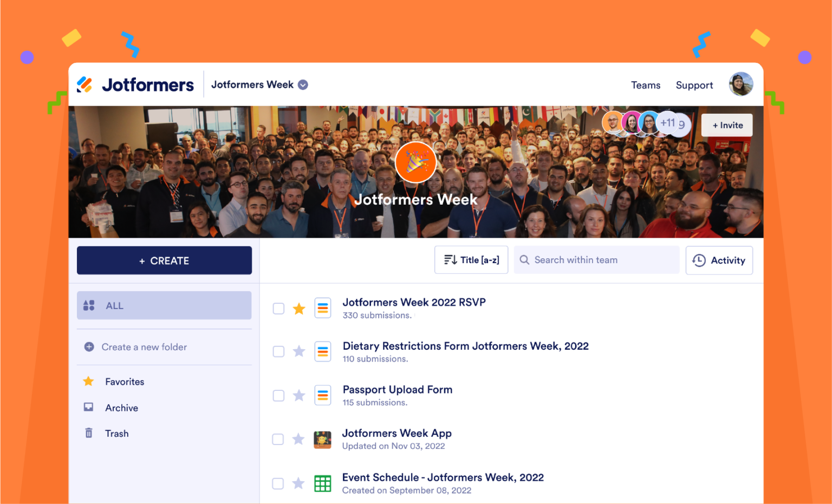The width and height of the screenshot is (832, 504).
Task: Select the Trash icon in the sidebar
Action: (x=89, y=433)
